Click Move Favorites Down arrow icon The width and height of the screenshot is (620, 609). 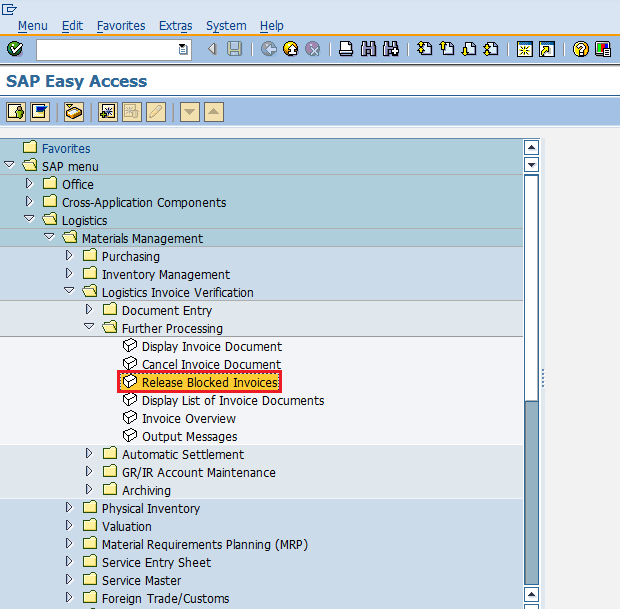coord(190,112)
